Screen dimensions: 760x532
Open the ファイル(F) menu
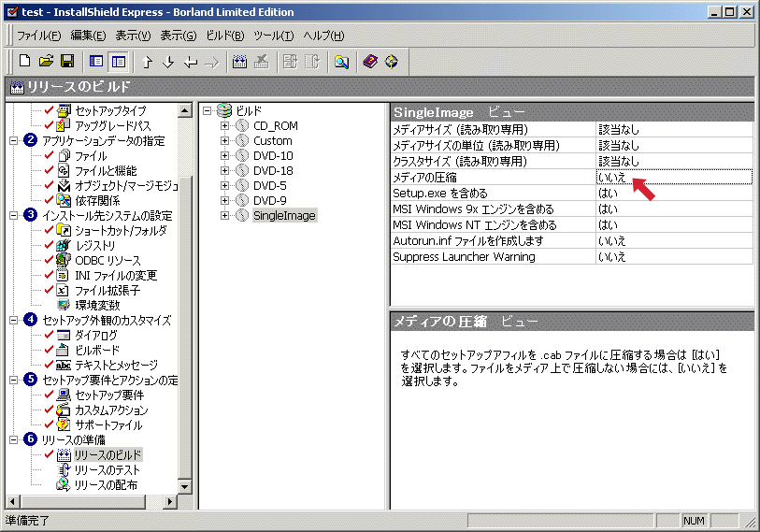[x=39, y=36]
